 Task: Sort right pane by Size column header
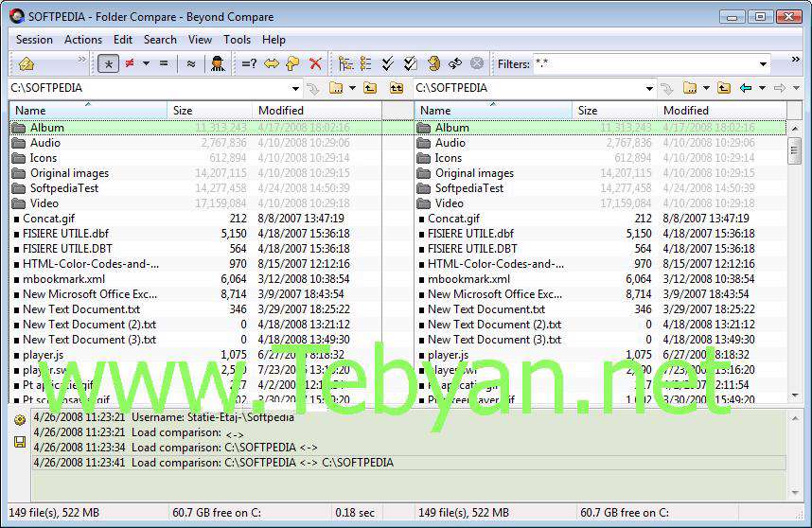click(x=615, y=111)
